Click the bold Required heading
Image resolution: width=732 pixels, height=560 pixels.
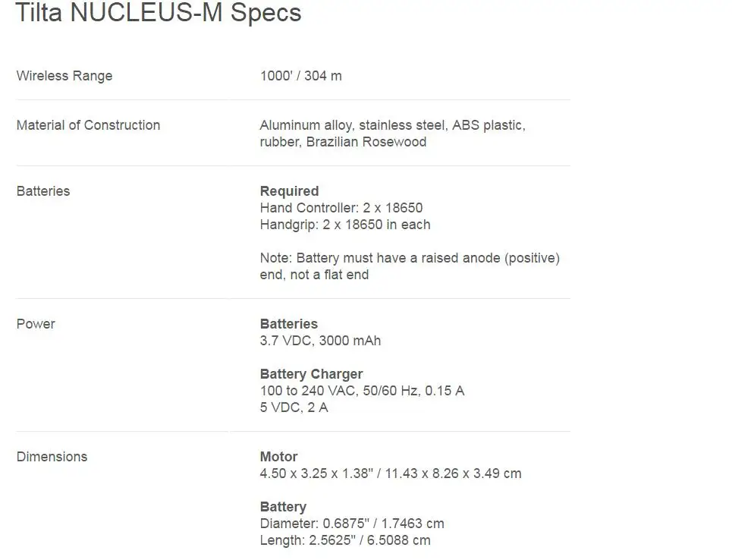pos(290,191)
